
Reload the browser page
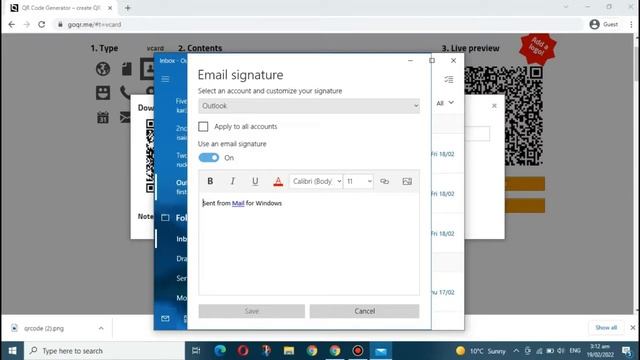click(42, 24)
